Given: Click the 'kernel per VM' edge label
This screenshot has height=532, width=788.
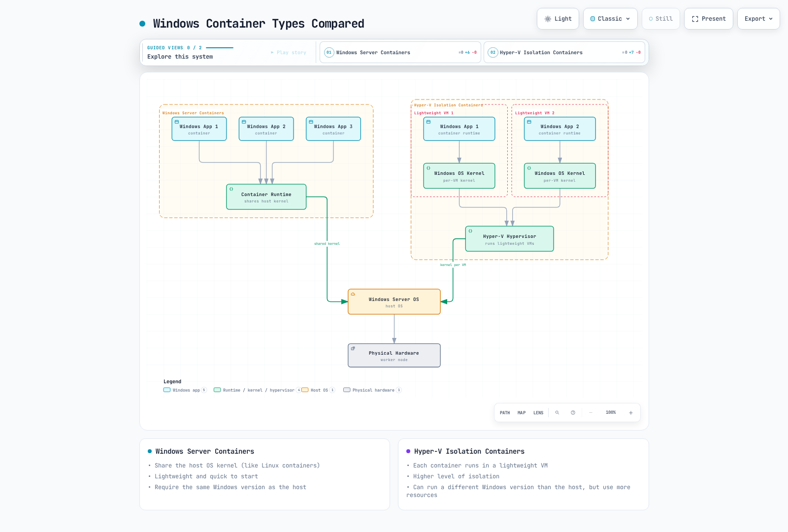Looking at the screenshot, I should click(x=453, y=265).
